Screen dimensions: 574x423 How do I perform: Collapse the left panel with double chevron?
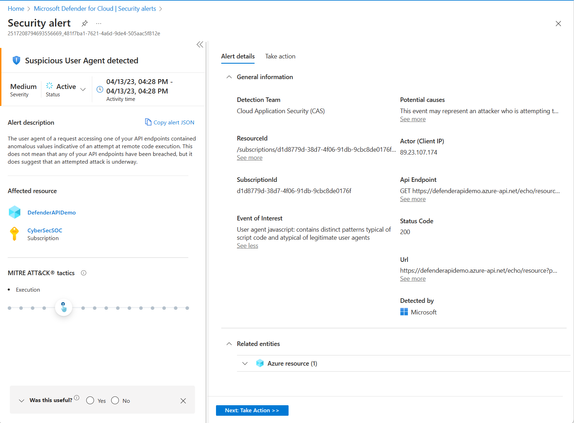200,45
